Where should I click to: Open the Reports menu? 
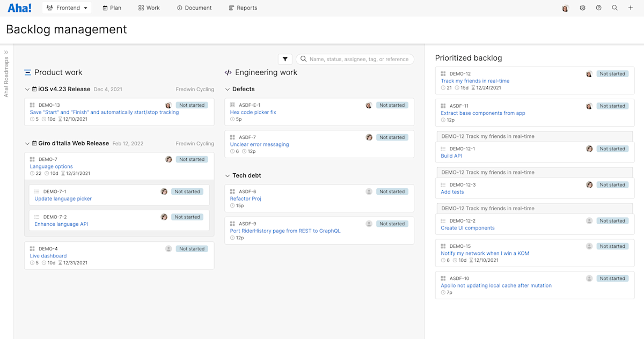243,8
